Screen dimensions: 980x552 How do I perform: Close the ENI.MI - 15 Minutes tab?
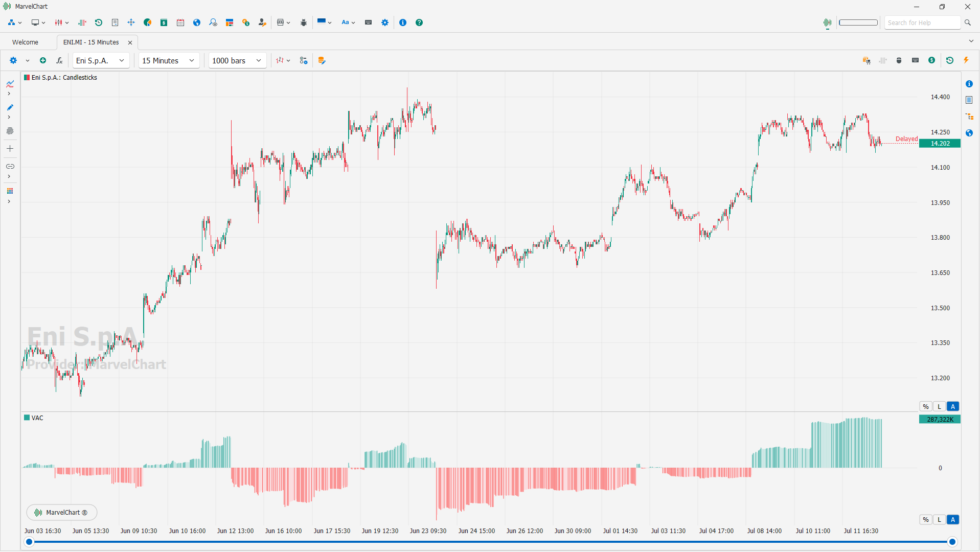click(130, 42)
